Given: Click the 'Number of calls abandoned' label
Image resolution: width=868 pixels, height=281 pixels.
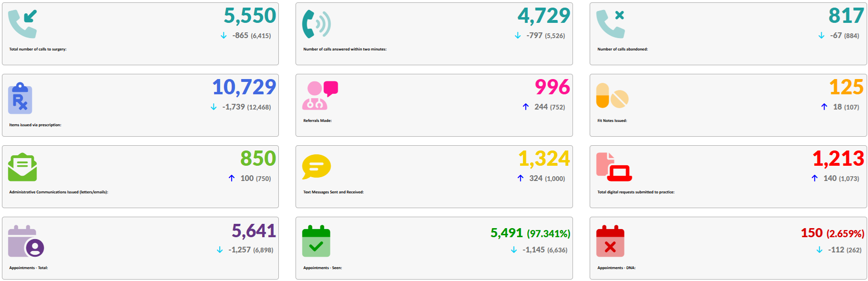Looking at the screenshot, I should pyautogui.click(x=623, y=49).
